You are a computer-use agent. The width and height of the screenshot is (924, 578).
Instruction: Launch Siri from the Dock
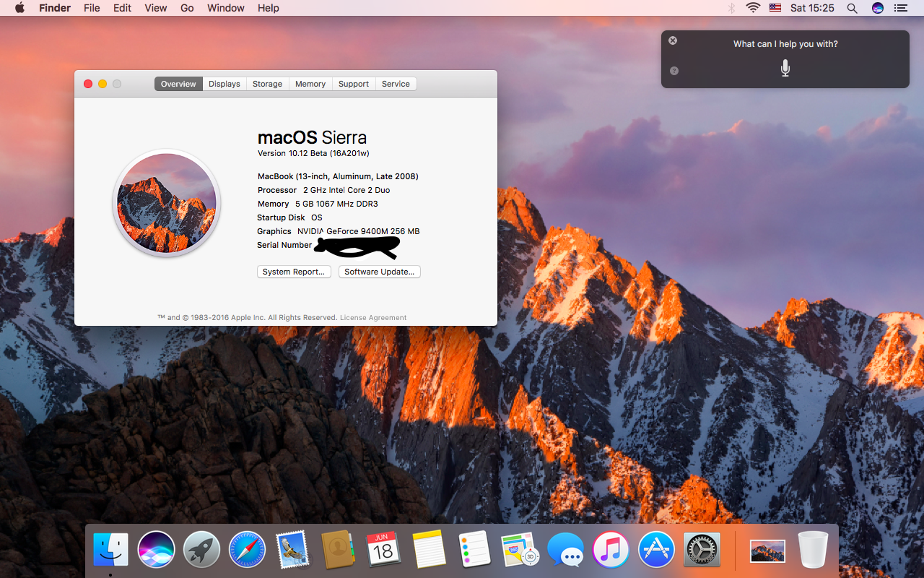click(156, 550)
